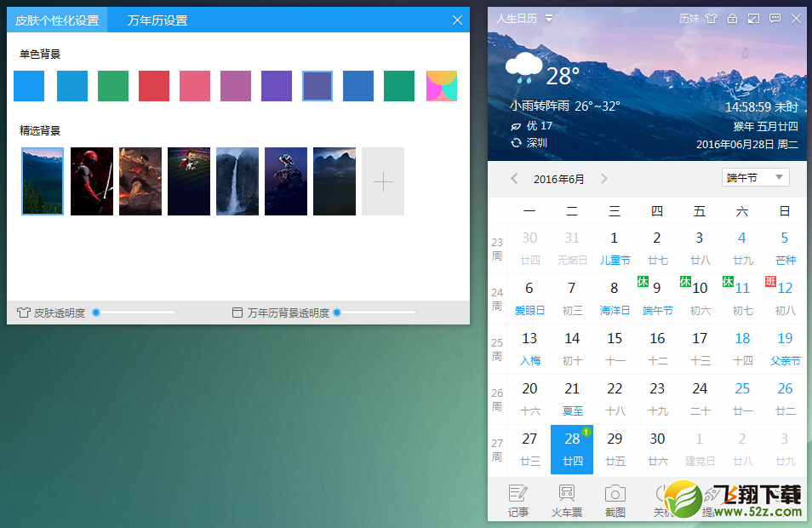The height and width of the screenshot is (528, 812).
Task: Expand the 人生日历 title menu arrow
Action: click(549, 19)
